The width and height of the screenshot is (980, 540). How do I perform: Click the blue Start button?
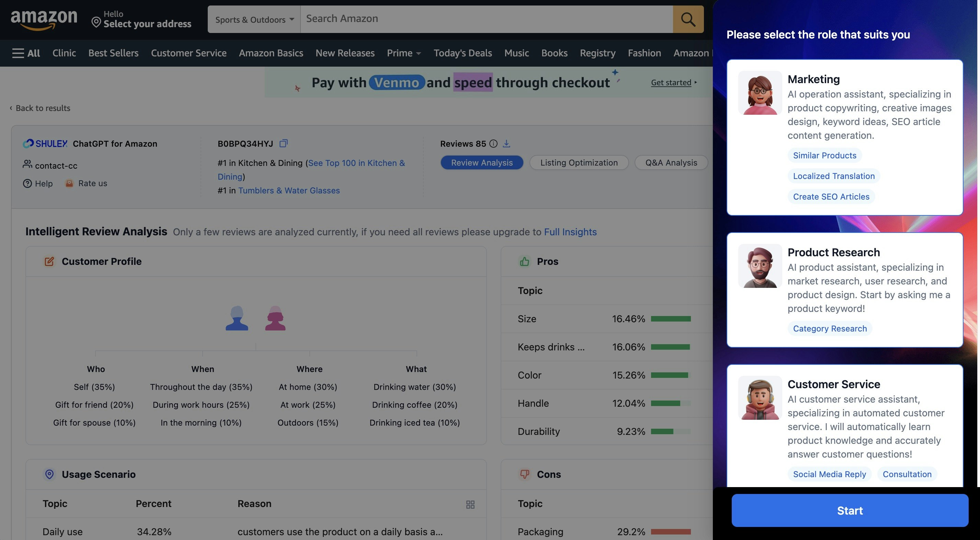[850, 510]
